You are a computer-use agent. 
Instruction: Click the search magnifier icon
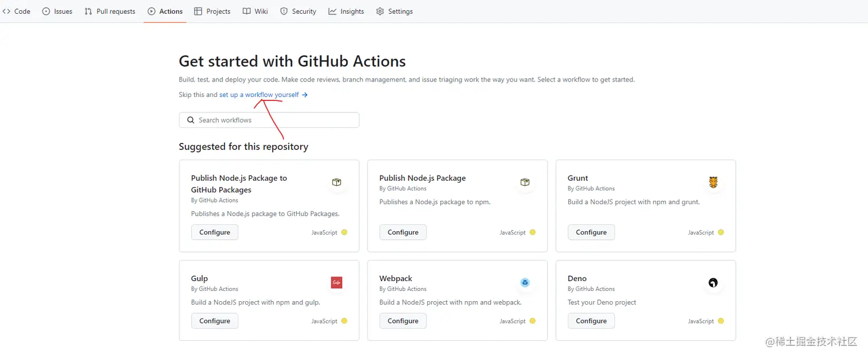tap(191, 120)
